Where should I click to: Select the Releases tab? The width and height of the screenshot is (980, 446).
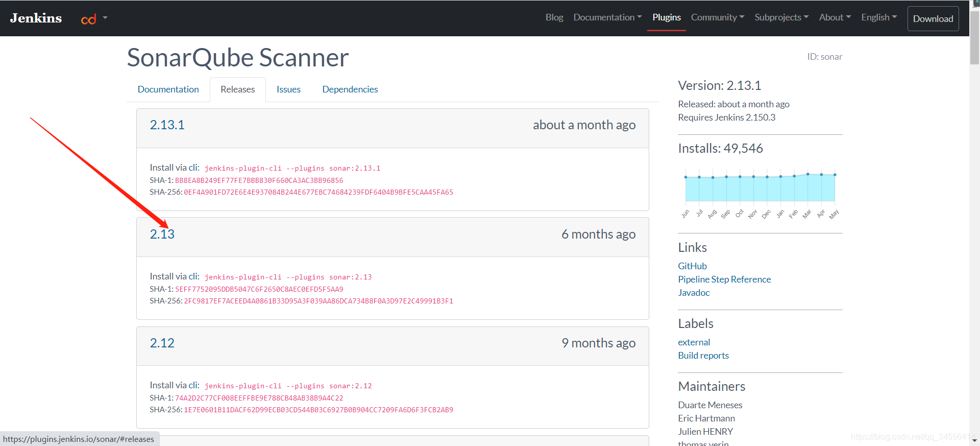[x=238, y=89]
